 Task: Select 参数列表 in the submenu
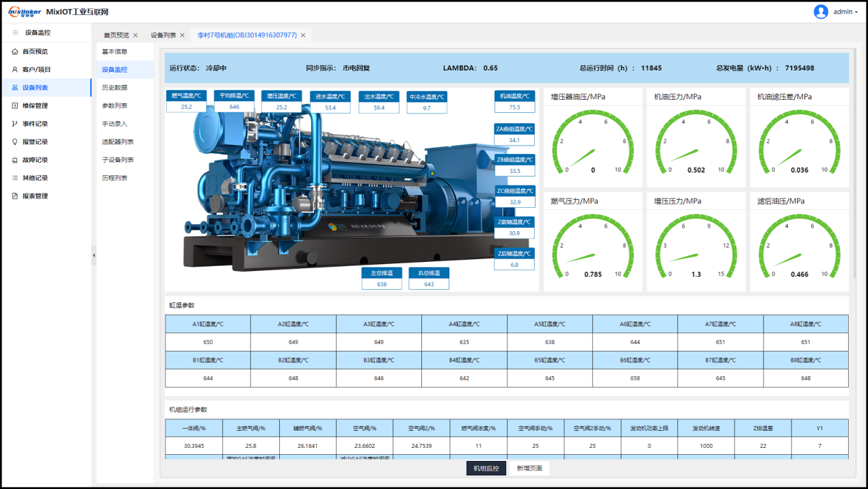[114, 106]
